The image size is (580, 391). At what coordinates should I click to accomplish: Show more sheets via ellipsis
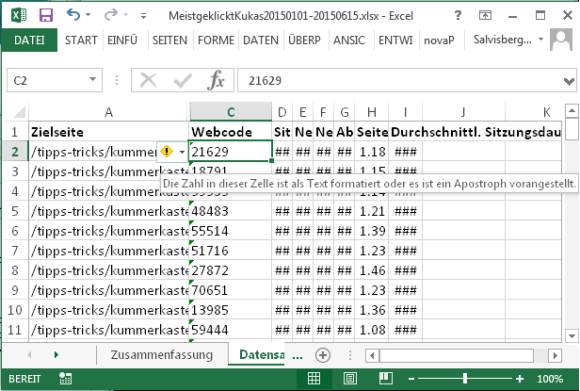coord(297,357)
